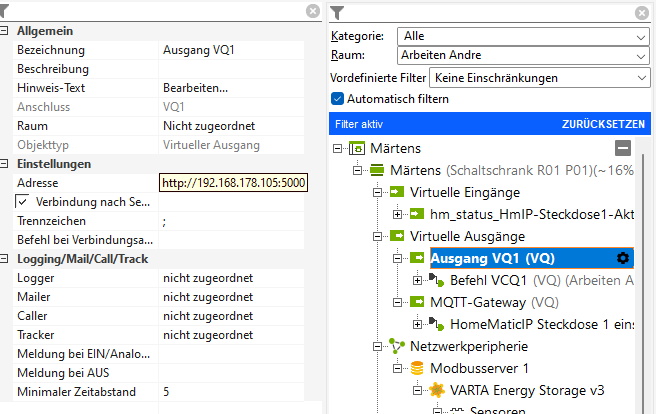Click the Befehl VCQ1 command icon
This screenshot has height=414, width=656.
(437, 280)
